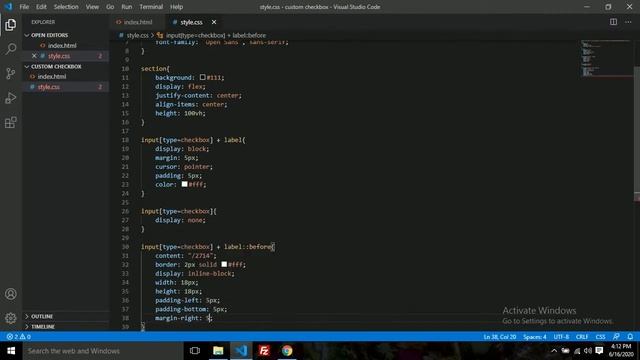Open the Search view in activity bar
640x360 pixels.
[11, 49]
